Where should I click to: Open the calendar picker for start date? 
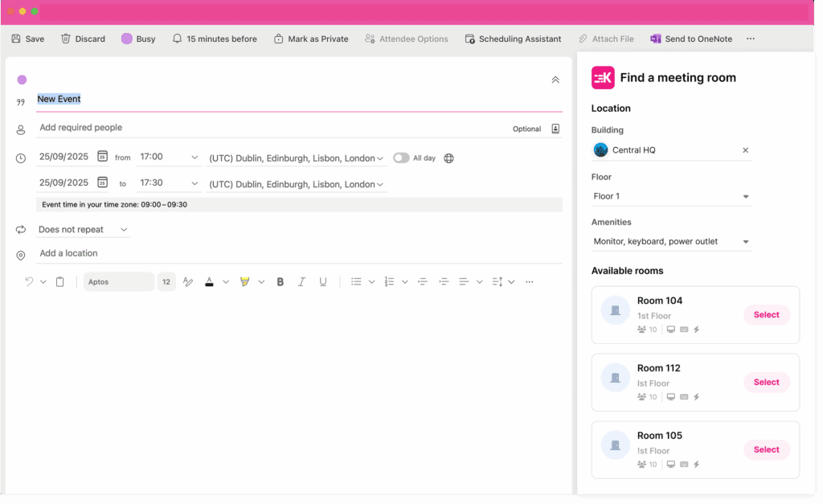coord(103,156)
